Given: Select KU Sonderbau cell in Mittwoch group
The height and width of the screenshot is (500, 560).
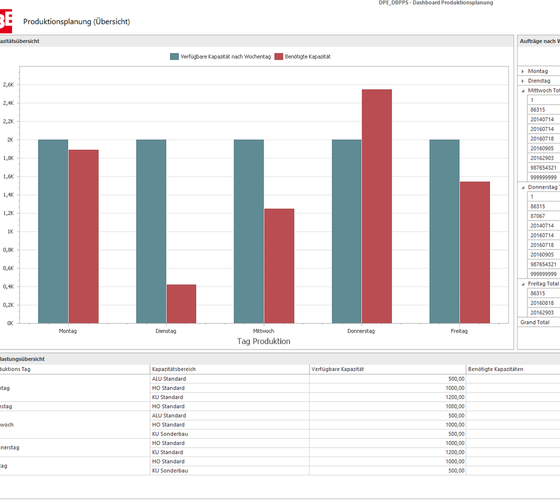Looking at the screenshot, I should point(230,434).
